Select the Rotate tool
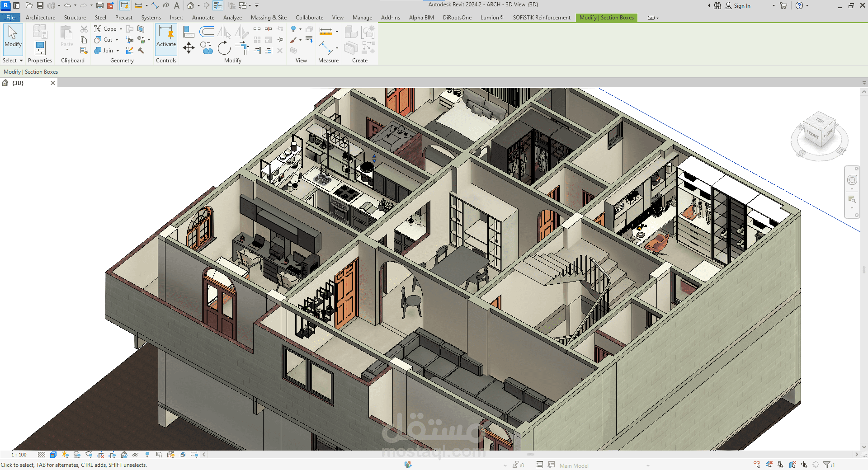The image size is (868, 470). tap(224, 48)
